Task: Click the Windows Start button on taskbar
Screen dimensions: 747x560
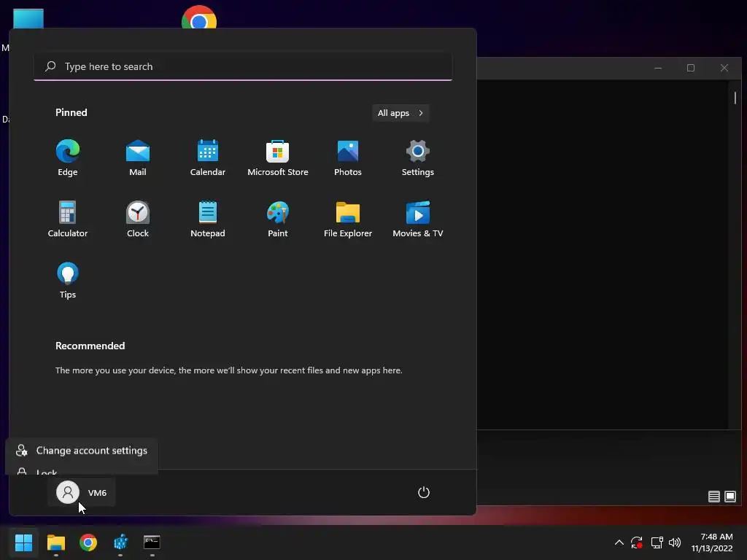Action: [x=23, y=542]
